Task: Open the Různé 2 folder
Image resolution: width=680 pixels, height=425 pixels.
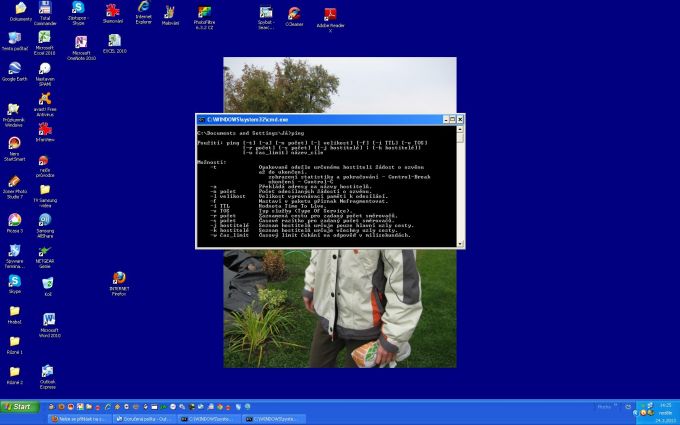Action: tap(15, 372)
